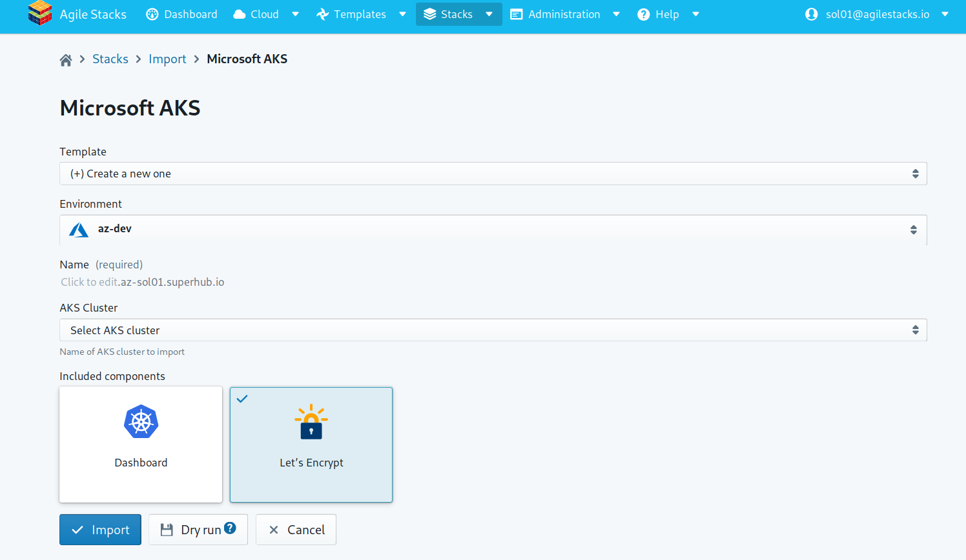Click the Administration panel icon
Screen dimensions: 966x560
pyautogui.click(x=517, y=14)
